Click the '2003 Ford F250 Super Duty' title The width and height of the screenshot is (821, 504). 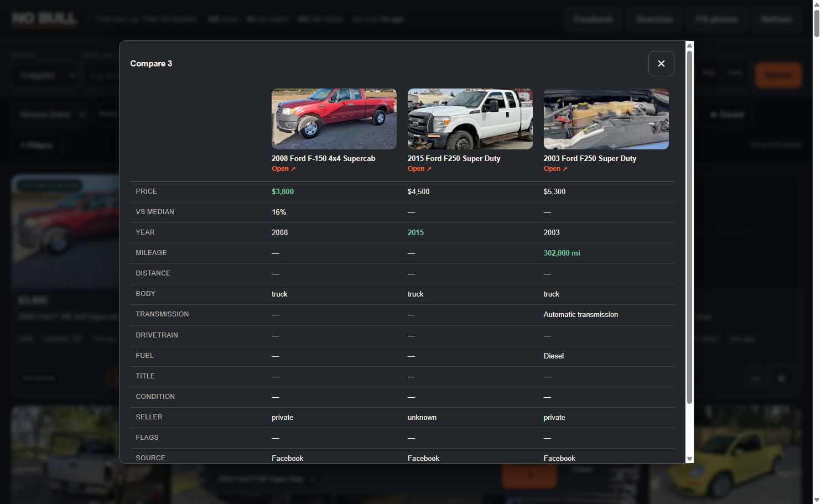590,158
